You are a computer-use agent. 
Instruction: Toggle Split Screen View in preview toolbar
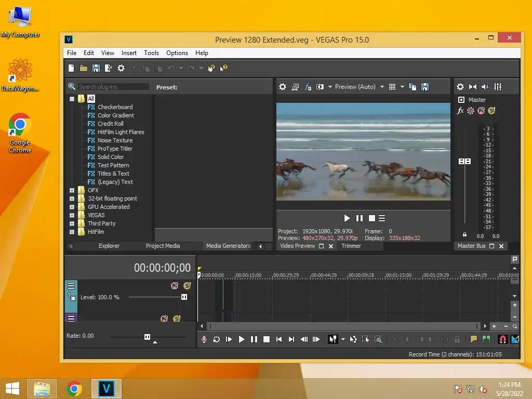pos(320,87)
